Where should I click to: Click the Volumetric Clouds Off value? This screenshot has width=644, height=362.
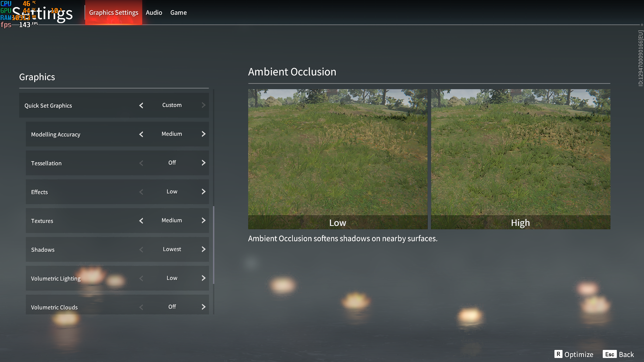pos(172,307)
